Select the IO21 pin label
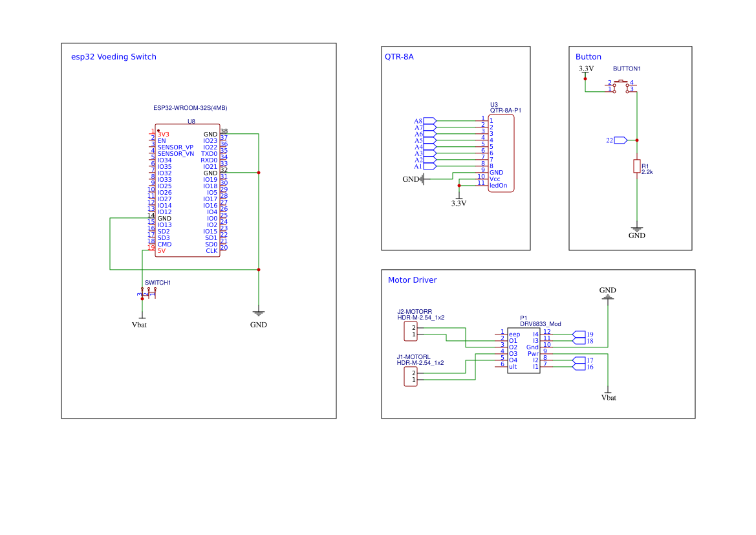The width and height of the screenshot is (756, 535). coord(210,167)
